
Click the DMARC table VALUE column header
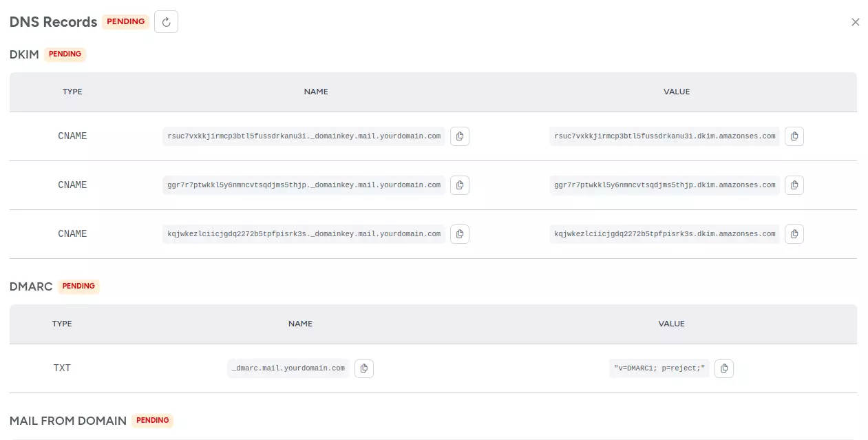[x=672, y=324]
